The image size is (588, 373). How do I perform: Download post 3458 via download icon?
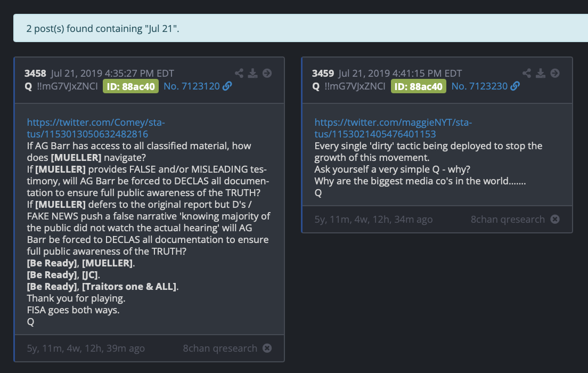click(253, 73)
